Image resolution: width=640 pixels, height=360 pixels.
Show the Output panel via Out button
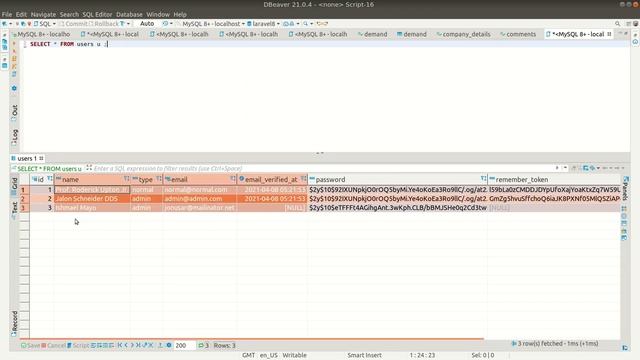pyautogui.click(x=15, y=113)
